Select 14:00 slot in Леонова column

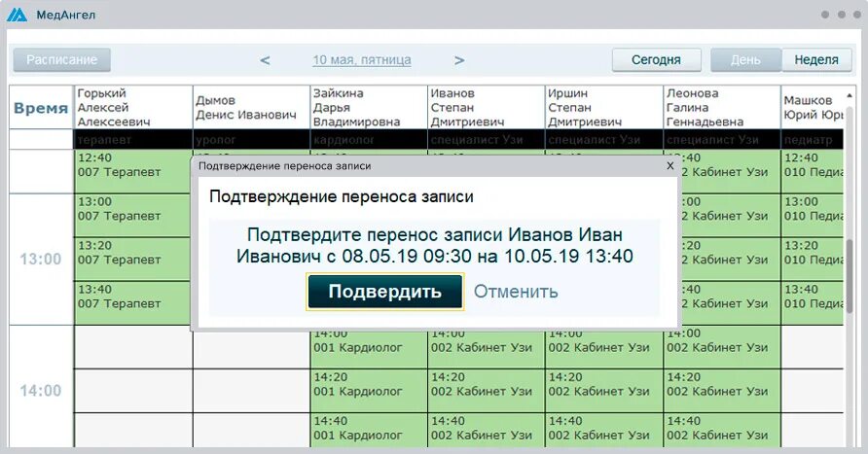point(722,347)
